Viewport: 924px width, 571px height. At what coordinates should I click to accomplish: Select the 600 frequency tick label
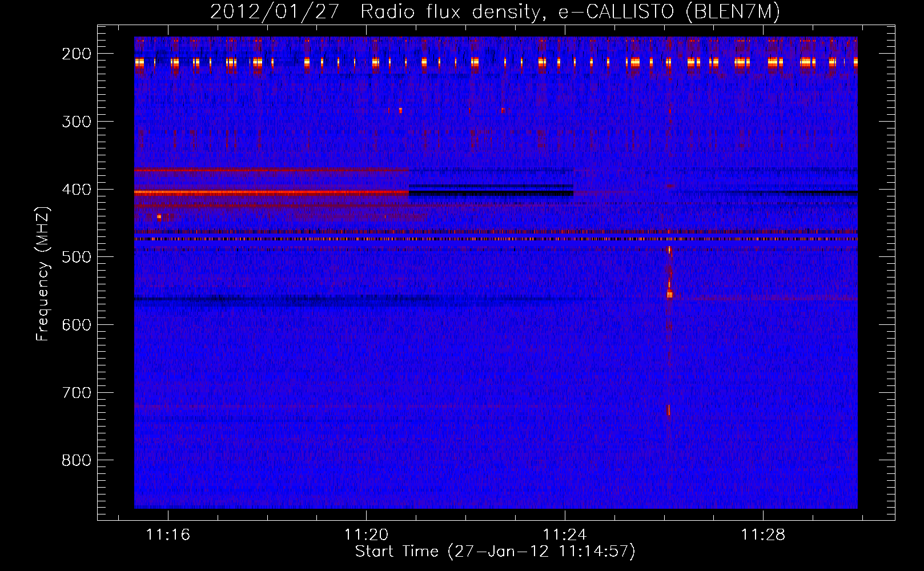pos(76,325)
